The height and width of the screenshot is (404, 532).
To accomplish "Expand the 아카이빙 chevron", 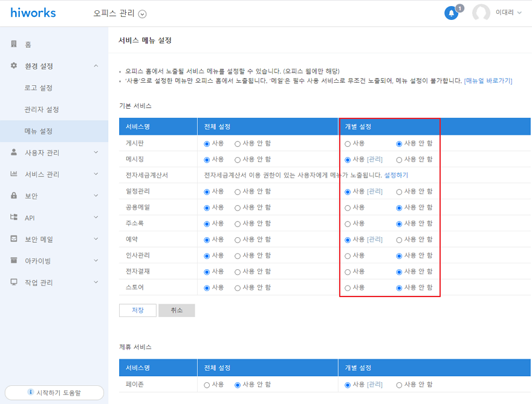I will click(x=96, y=260).
